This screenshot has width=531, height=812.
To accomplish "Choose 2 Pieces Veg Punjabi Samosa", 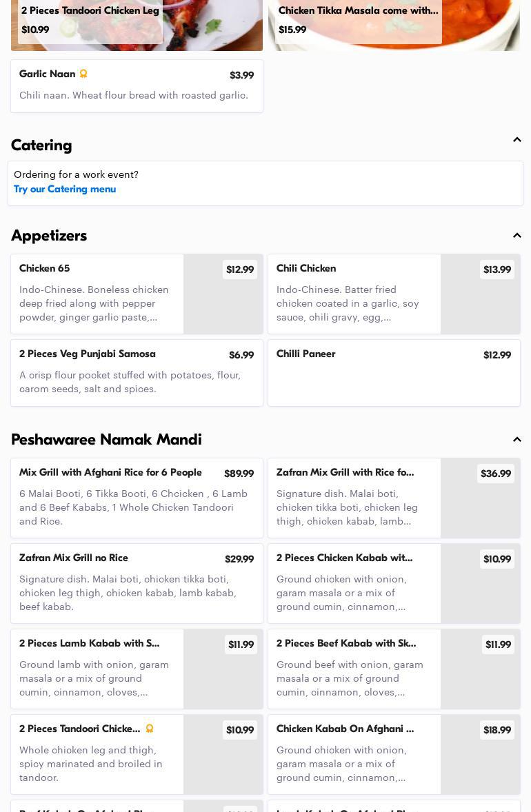I will click(x=137, y=372).
